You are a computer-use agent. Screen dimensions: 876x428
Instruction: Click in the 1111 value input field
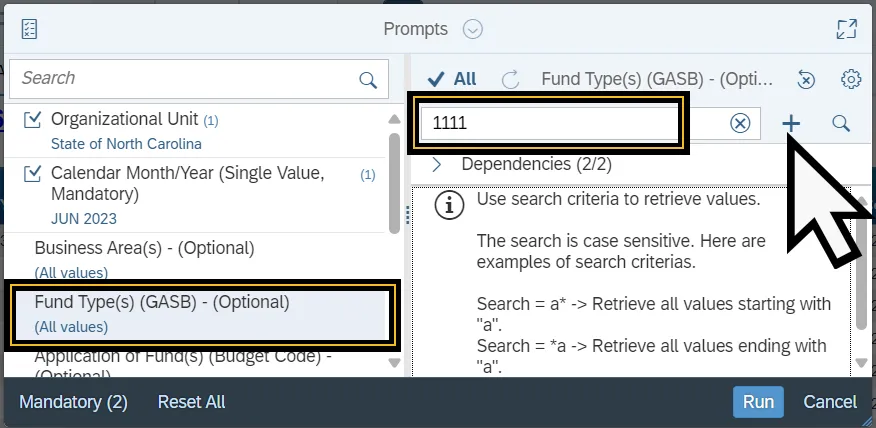coord(548,123)
